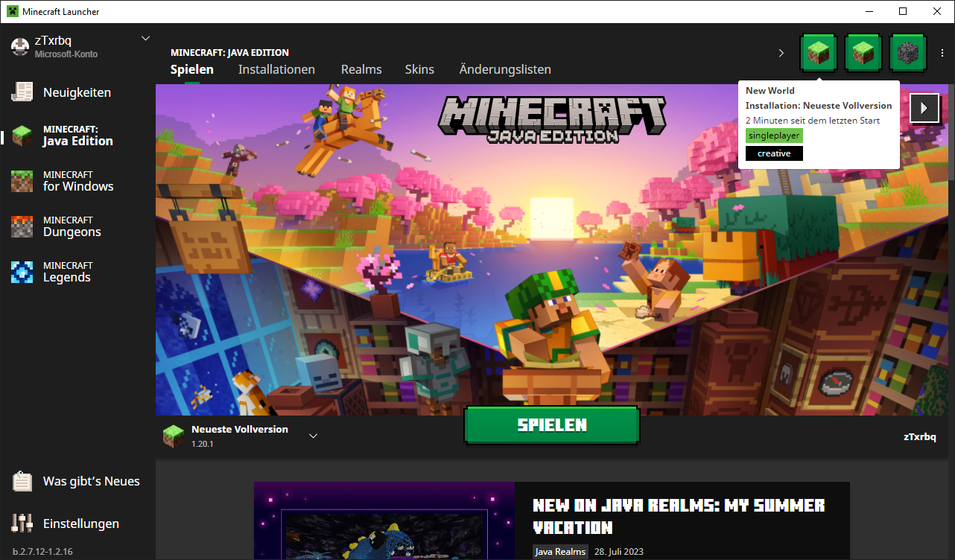The width and height of the screenshot is (955, 560).
Task: Open Was gibt's Neues
Action: coord(77,481)
